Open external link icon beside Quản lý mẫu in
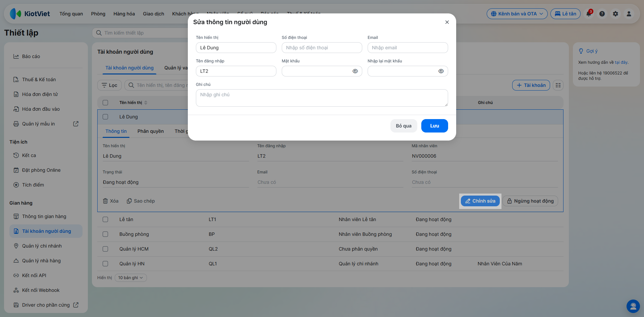This screenshot has width=644, height=317. (x=76, y=124)
